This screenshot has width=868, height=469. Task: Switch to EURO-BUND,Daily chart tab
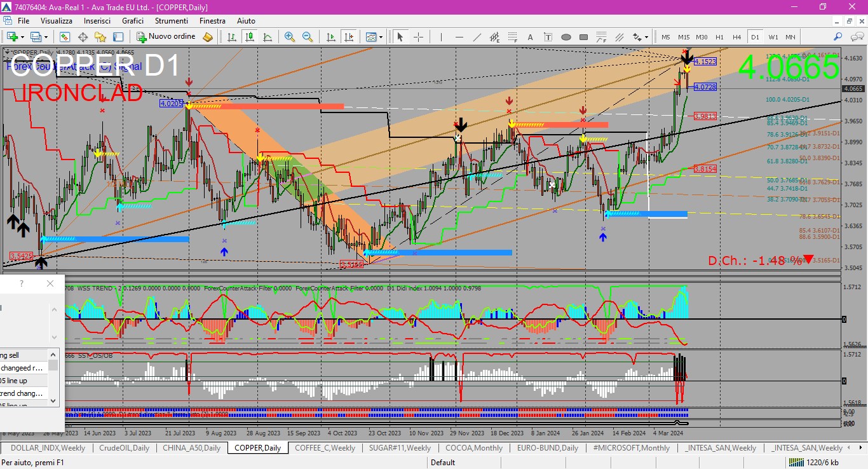(548, 448)
